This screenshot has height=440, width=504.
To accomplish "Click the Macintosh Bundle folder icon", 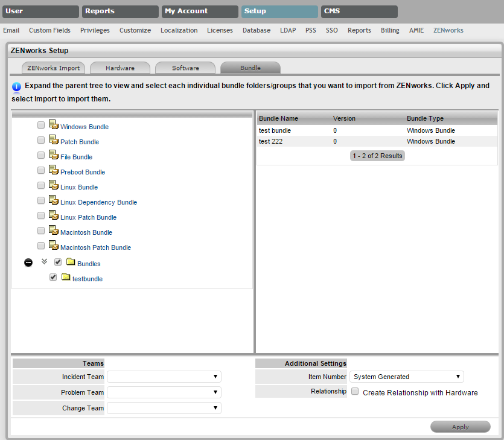I will 53,231.
